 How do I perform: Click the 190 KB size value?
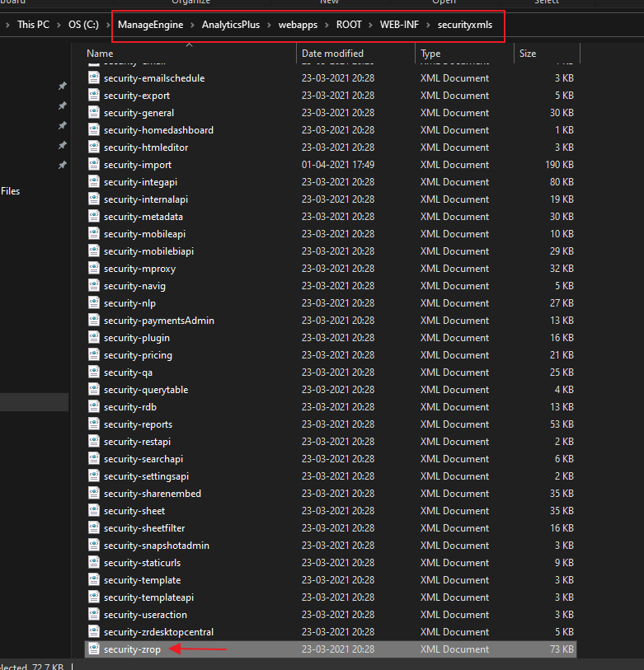pyautogui.click(x=559, y=165)
